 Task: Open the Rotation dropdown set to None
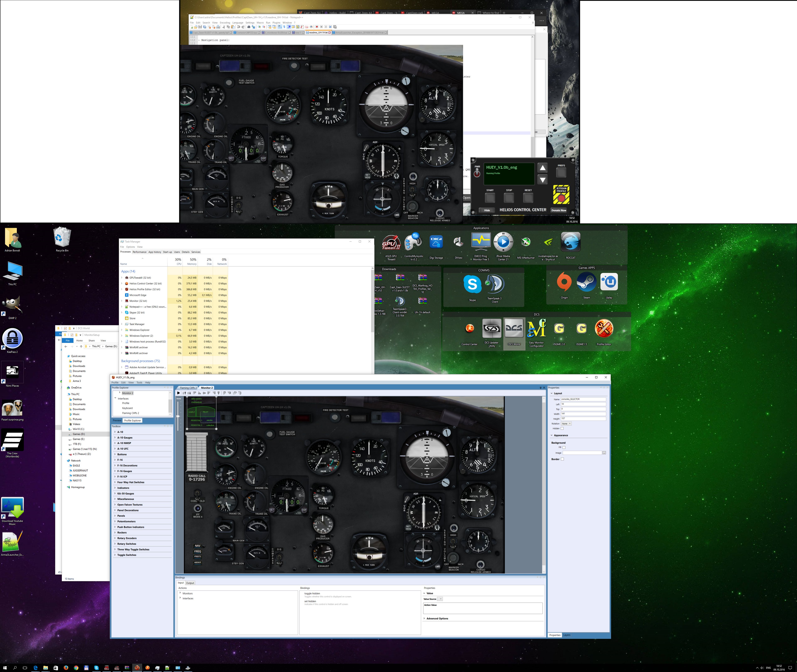point(566,424)
